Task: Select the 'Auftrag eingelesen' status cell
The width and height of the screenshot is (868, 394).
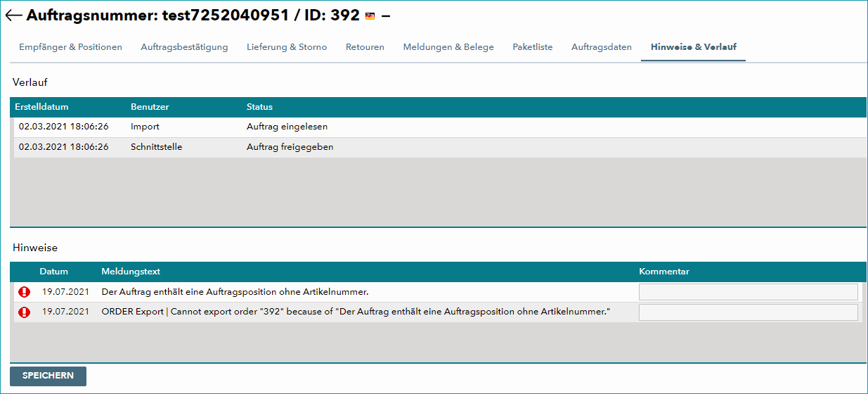Action: point(287,127)
